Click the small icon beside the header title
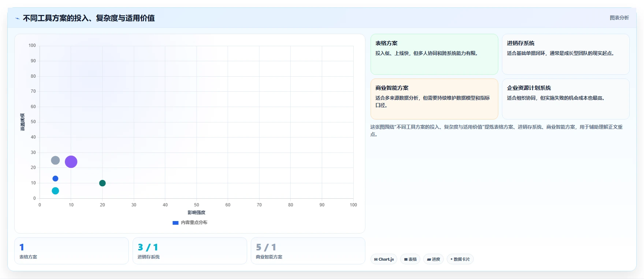The width and height of the screenshot is (644, 279). click(x=17, y=18)
